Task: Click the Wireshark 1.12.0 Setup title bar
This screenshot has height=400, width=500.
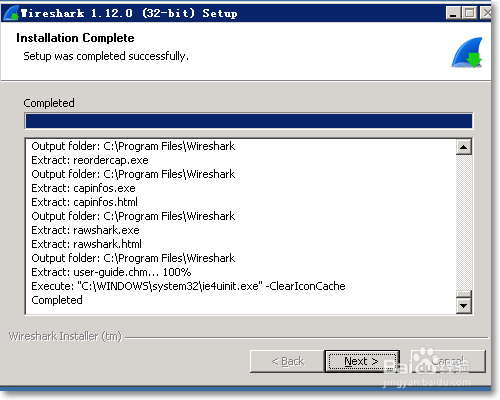Action: click(x=233, y=13)
